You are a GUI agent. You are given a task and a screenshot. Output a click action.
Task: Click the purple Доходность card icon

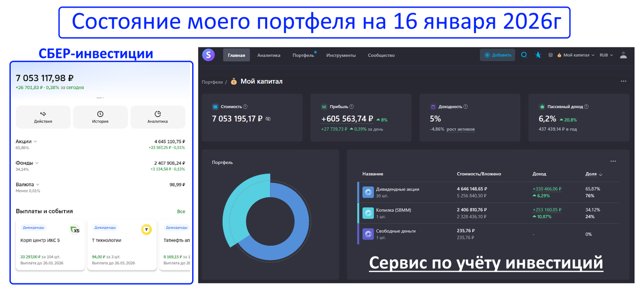pos(433,107)
